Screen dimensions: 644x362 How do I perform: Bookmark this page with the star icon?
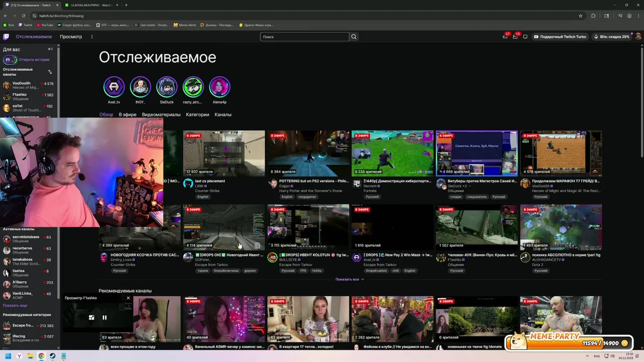pos(581,16)
